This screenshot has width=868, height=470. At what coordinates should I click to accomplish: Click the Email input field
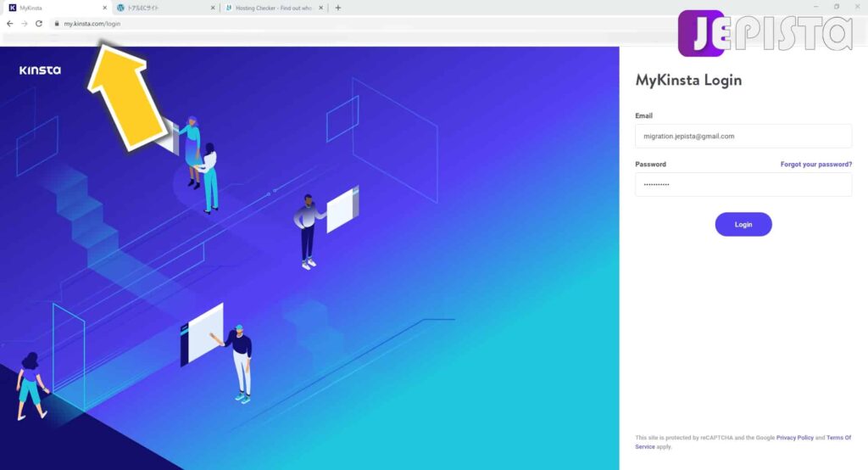(743, 136)
